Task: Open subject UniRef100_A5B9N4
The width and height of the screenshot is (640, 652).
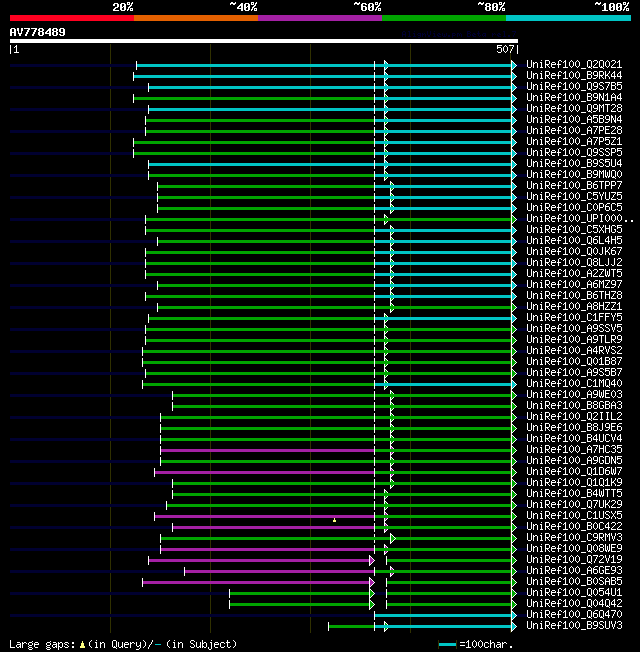Action: pos(574,119)
